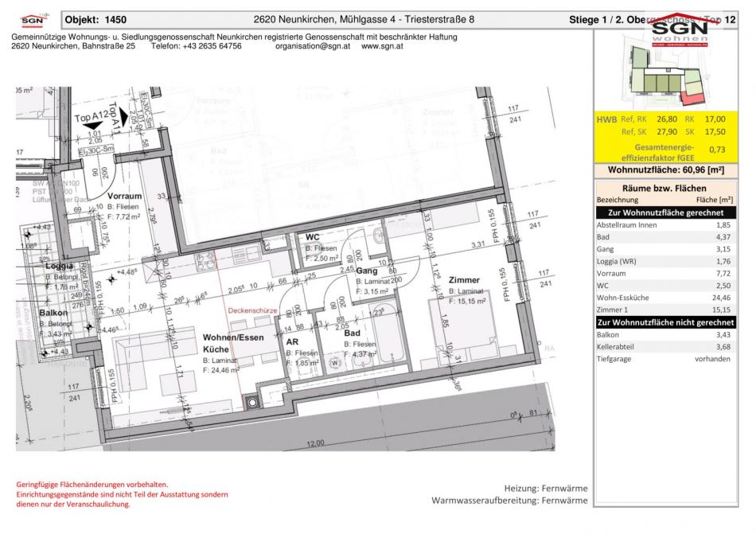
Task: Click the 'Kellerabteil' table row
Action: [x=666, y=346]
